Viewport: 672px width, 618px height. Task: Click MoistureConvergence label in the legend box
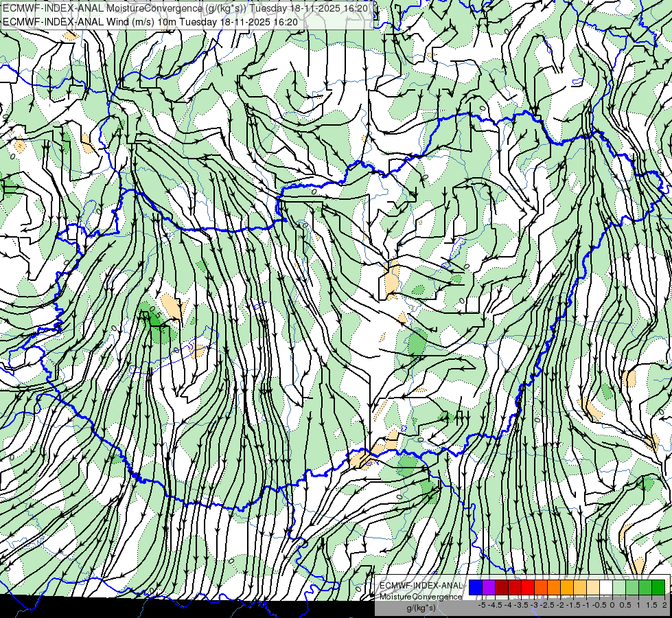coord(421,597)
